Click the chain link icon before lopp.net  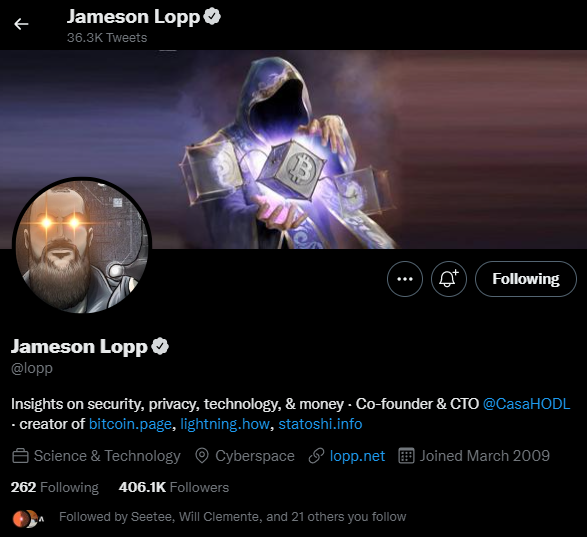[316, 456]
